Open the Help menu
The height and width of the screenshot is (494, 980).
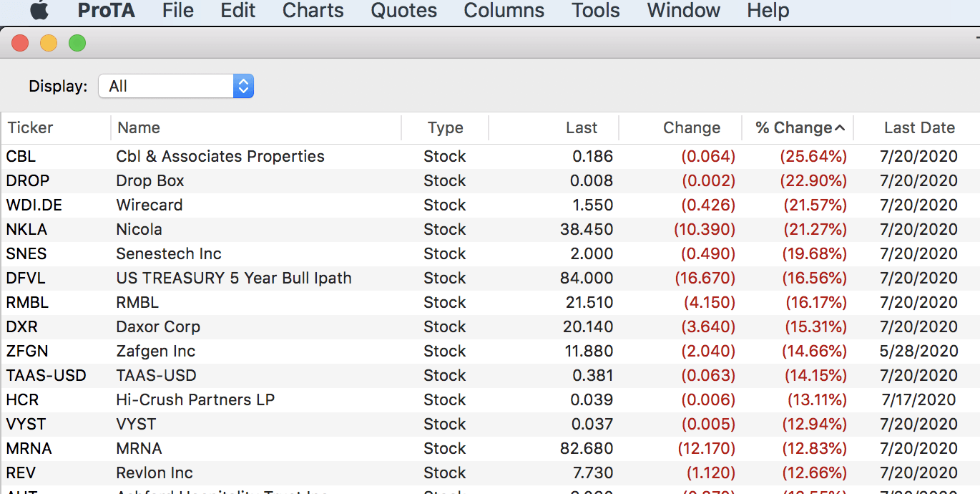pyautogui.click(x=768, y=11)
